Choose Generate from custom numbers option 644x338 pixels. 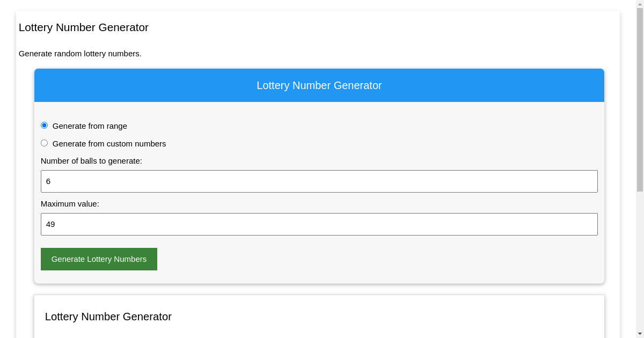point(45,143)
